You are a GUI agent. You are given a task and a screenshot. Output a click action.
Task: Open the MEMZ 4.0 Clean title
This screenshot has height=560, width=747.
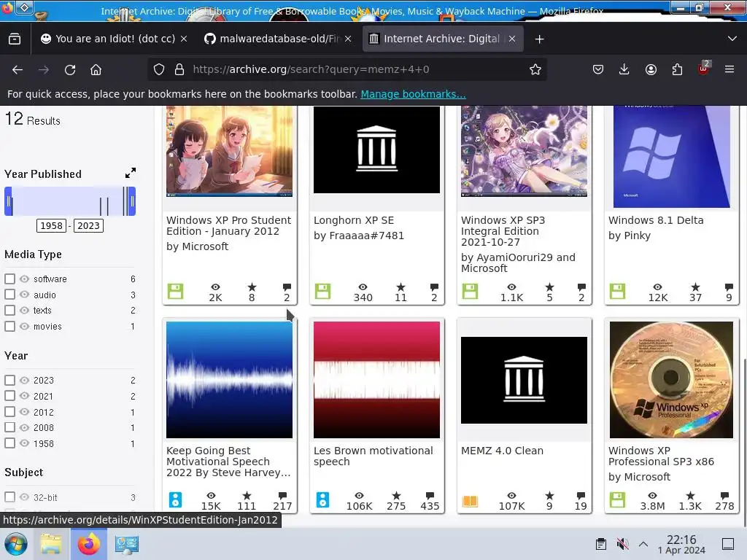tap(502, 451)
